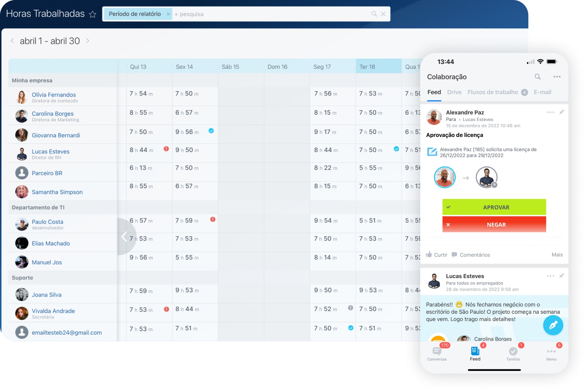Tap the blue pencil compose button
Screen dimensions: 587x392
552,325
